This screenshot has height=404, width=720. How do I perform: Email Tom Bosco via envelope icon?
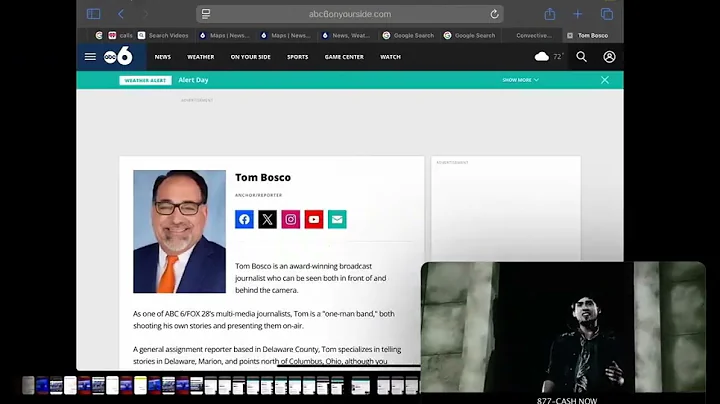pyautogui.click(x=337, y=219)
